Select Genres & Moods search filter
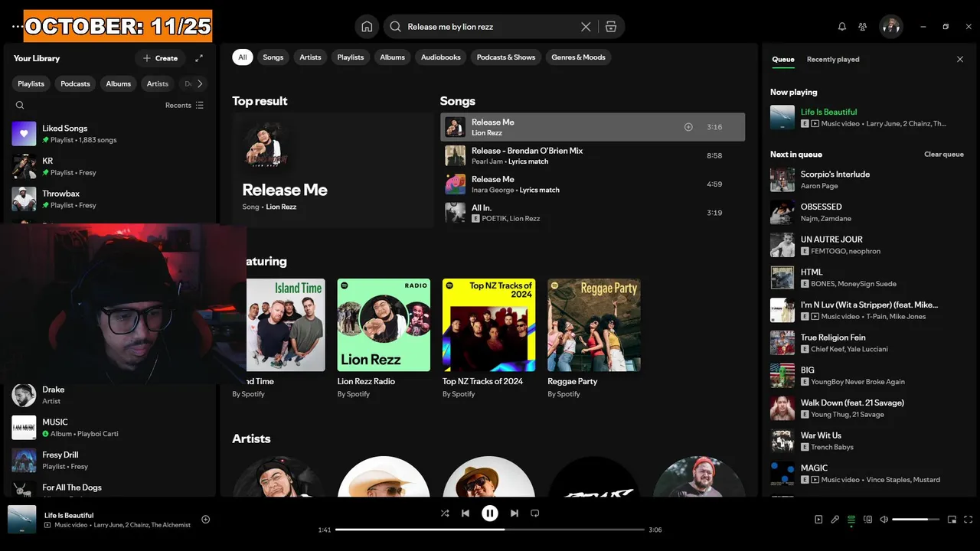This screenshot has width=980, height=551. [579, 57]
